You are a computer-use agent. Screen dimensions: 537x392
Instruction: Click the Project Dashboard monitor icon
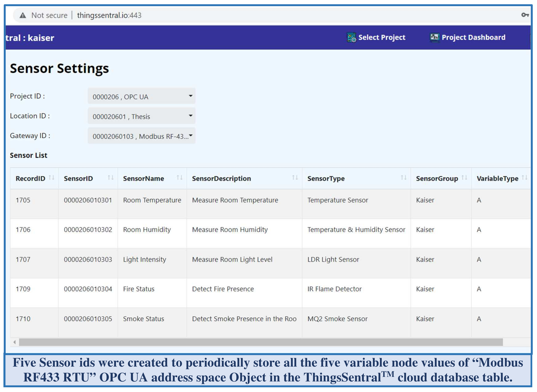[x=434, y=38]
